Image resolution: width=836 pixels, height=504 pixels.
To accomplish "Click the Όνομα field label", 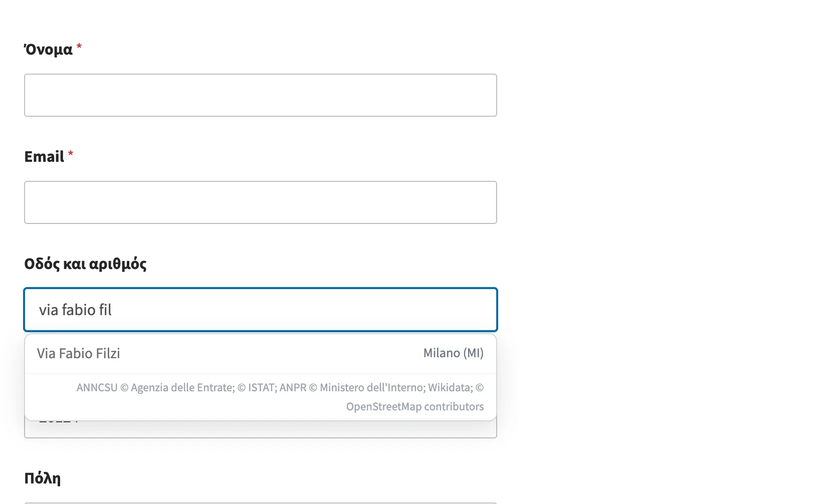I will point(48,50).
